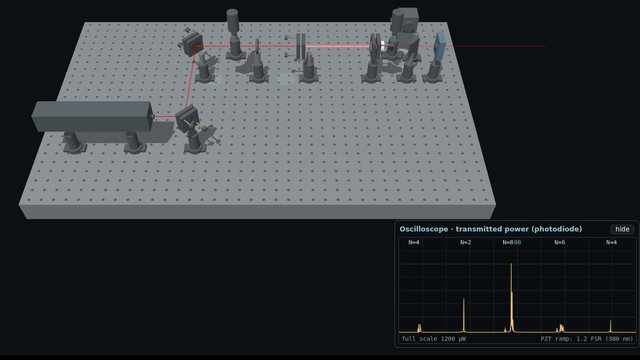Click the oscilloscope title 'transmitted power (photodiode)'
This screenshot has width=640, height=360.
[519, 229]
